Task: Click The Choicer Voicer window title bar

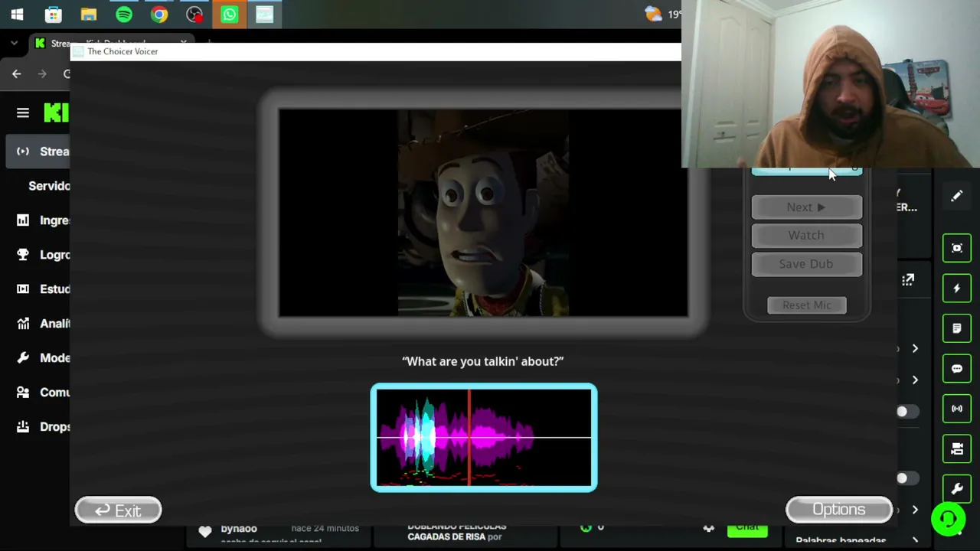Action: [375, 51]
